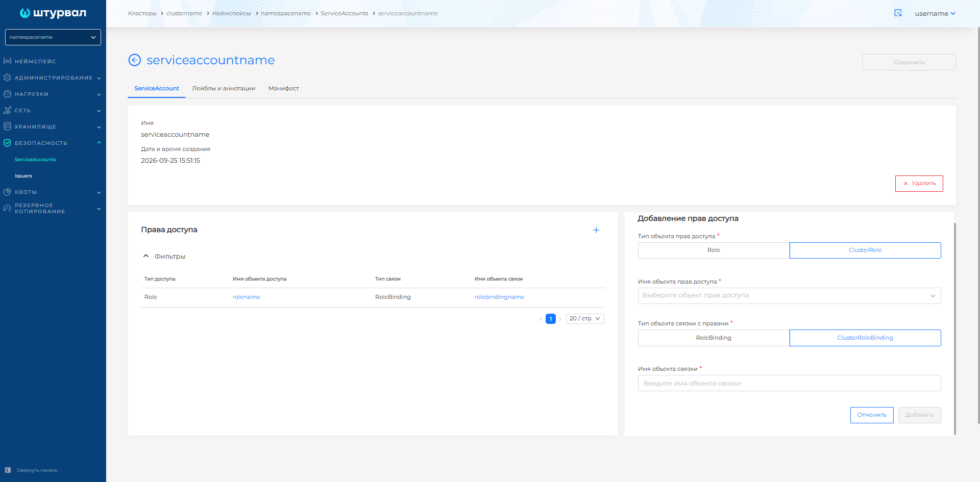Screen dimensions: 980x482
Task: Click the Удалить button
Action: tap(919, 184)
